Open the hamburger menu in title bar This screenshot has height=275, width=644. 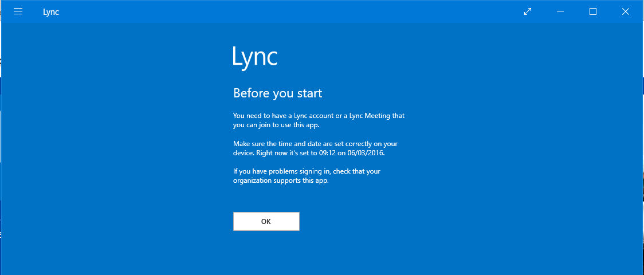(x=18, y=11)
